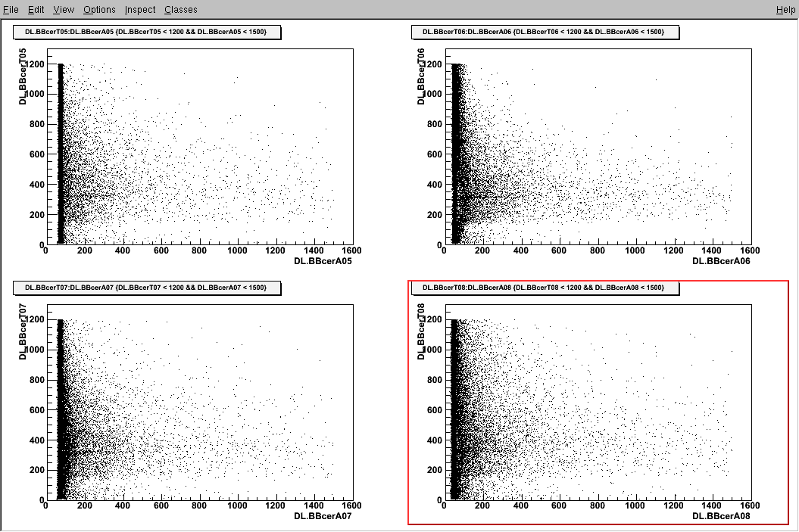Open the Help menu

[x=785, y=10]
